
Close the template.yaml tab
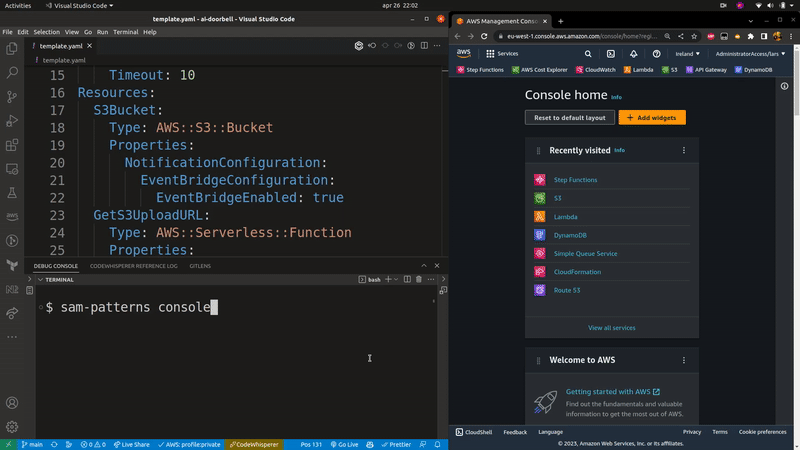pyautogui.click(x=89, y=45)
